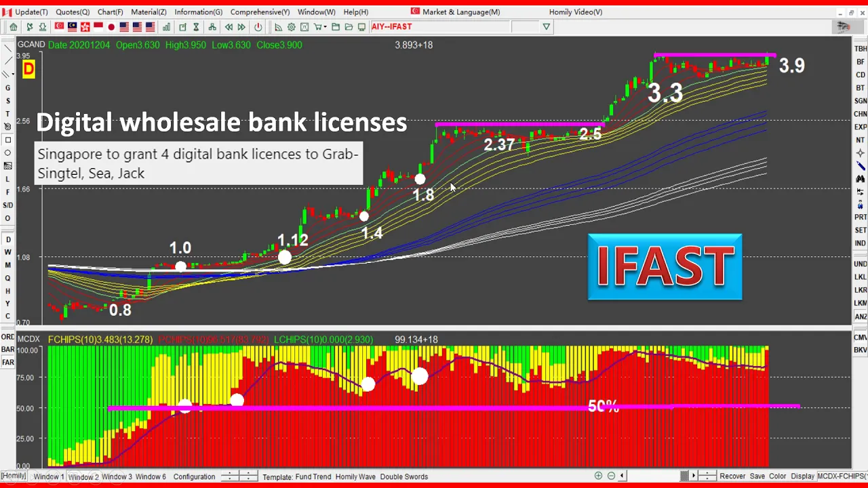Open the gear settings icon in toolbar
Screen dimensions: 868x488
(x=292, y=27)
